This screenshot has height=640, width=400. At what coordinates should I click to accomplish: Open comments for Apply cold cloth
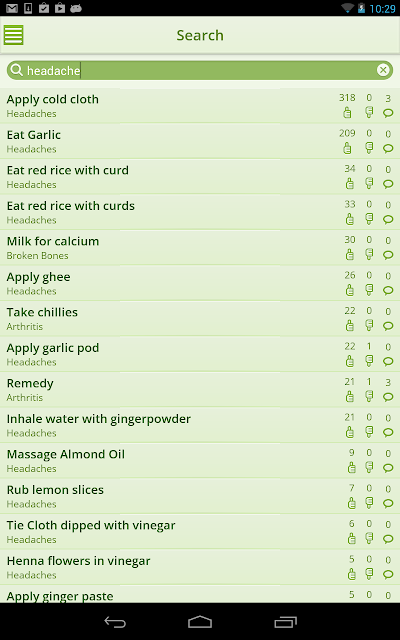click(x=388, y=113)
